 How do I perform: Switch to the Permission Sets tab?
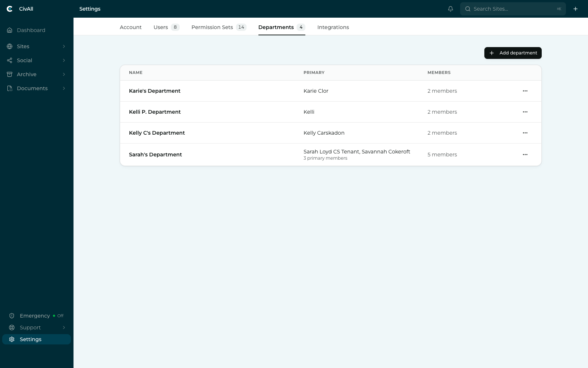(x=219, y=27)
